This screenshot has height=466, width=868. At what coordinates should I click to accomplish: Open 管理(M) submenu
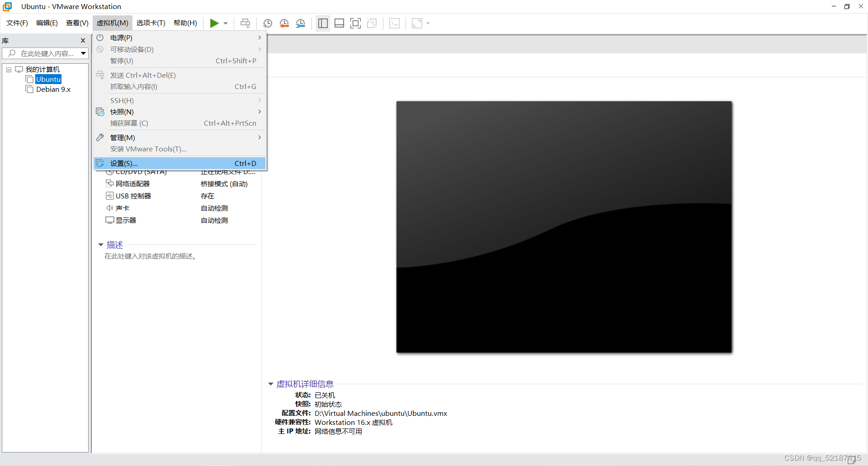pos(180,137)
